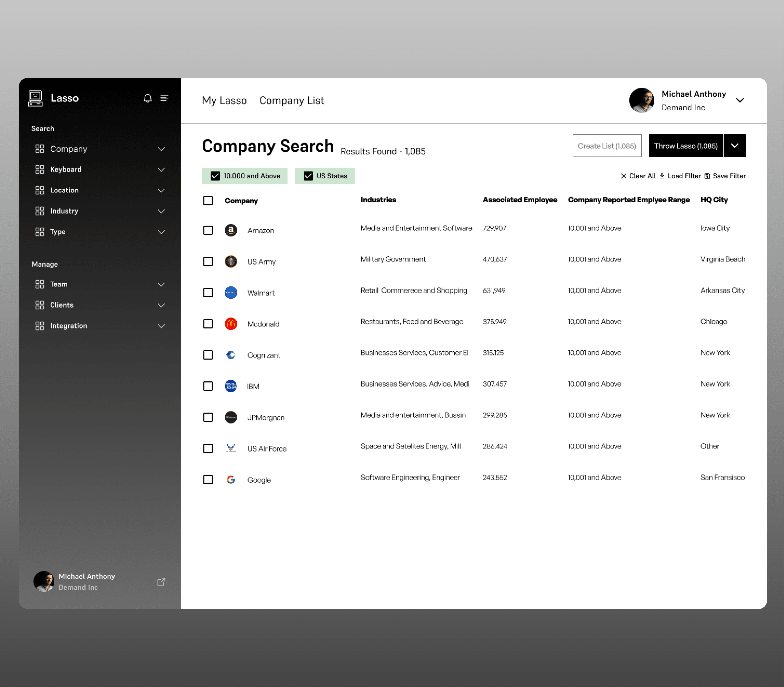Click the Walmart logo icon
Screen dimensions: 784x687
pyautogui.click(x=231, y=293)
